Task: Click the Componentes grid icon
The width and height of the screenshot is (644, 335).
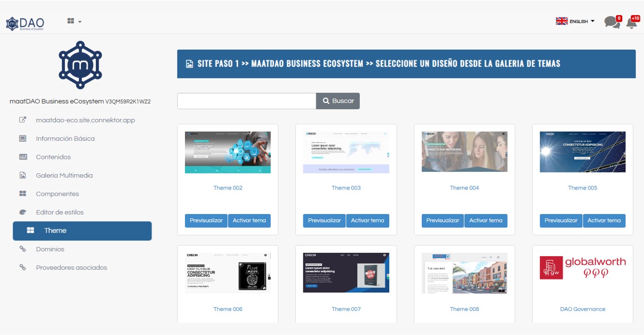Action: [23, 194]
